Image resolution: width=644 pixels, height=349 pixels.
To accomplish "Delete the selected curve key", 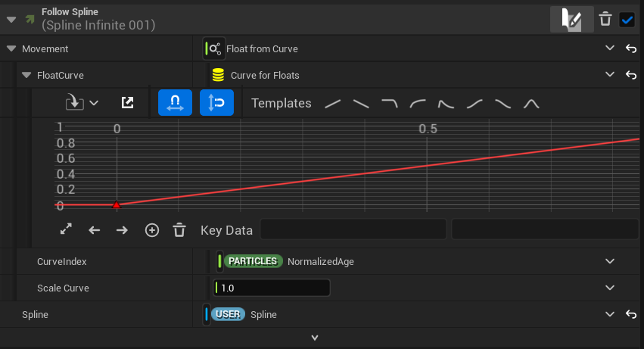I will [179, 230].
